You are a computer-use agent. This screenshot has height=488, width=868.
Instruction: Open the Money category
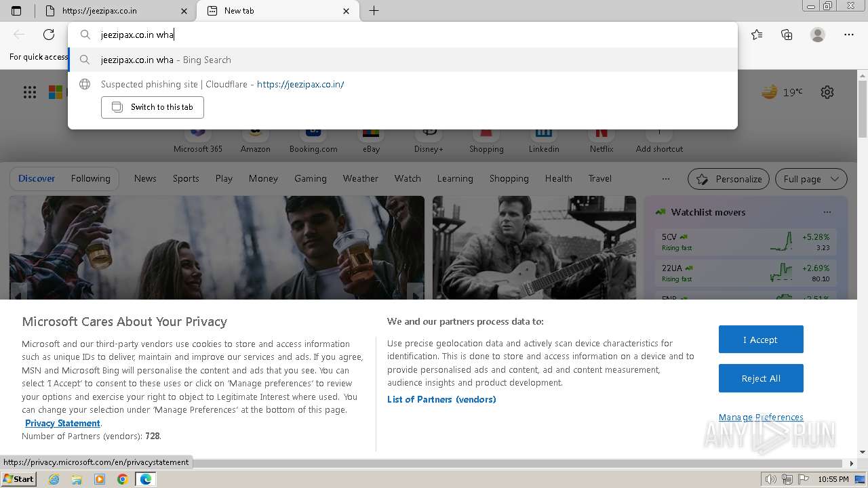[263, 179]
